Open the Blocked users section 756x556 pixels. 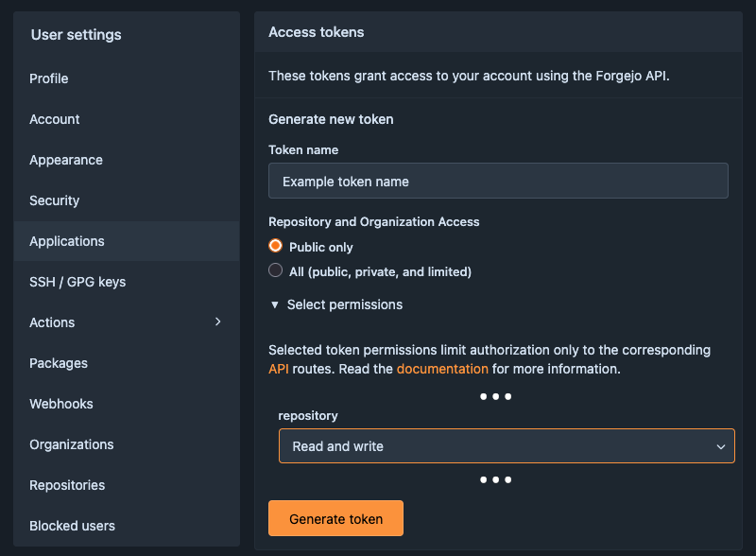click(x=72, y=526)
